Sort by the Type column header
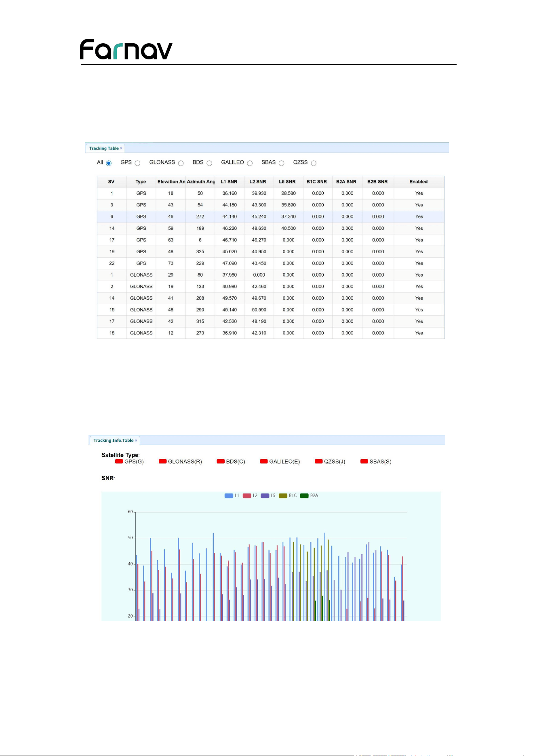The height and width of the screenshot is (756, 535). pos(141,182)
